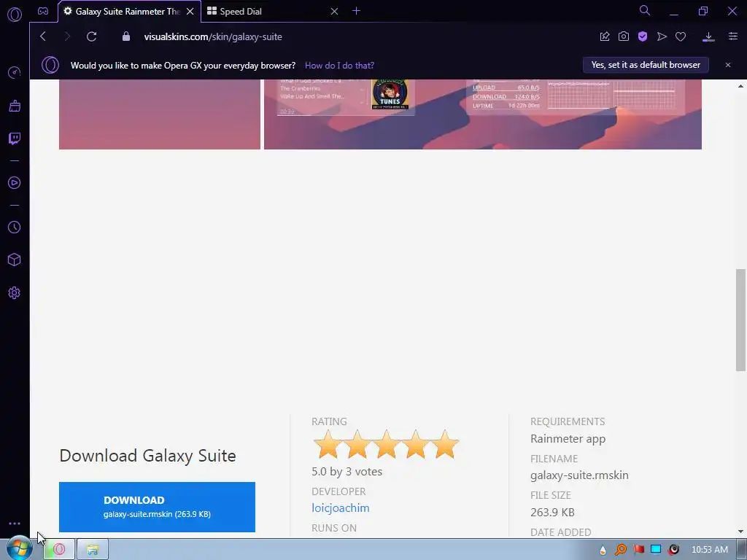Open History clock icon in sidebar
This screenshot has width=747, height=560.
point(15,227)
